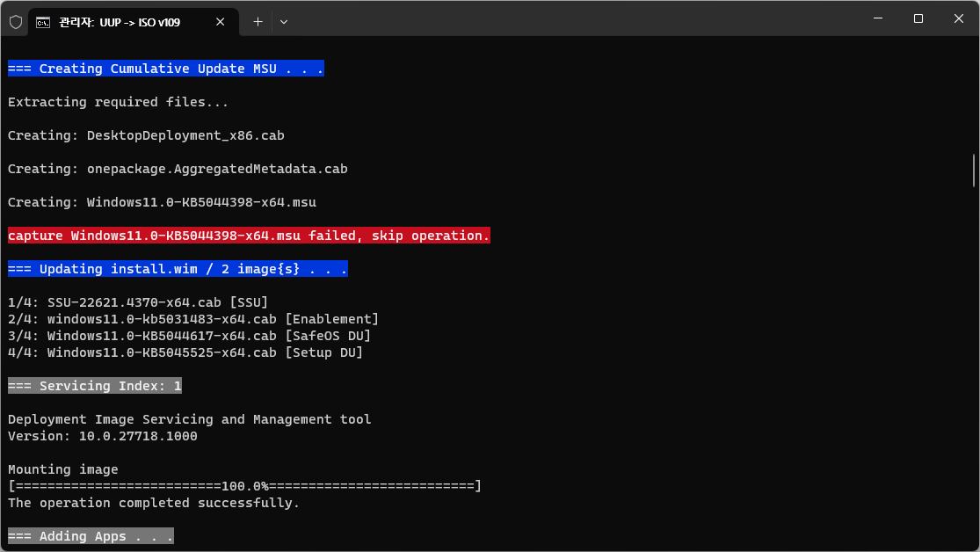The height and width of the screenshot is (552, 980).
Task: Click the Deployment Image Servicing and Management line
Action: tap(189, 419)
